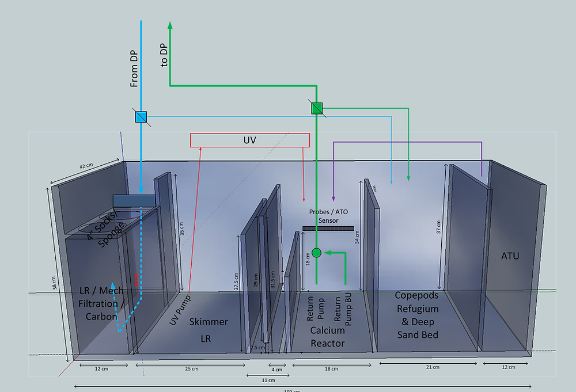Click the '21 cm' width dimension
The width and height of the screenshot is (576, 392).
click(x=433, y=367)
